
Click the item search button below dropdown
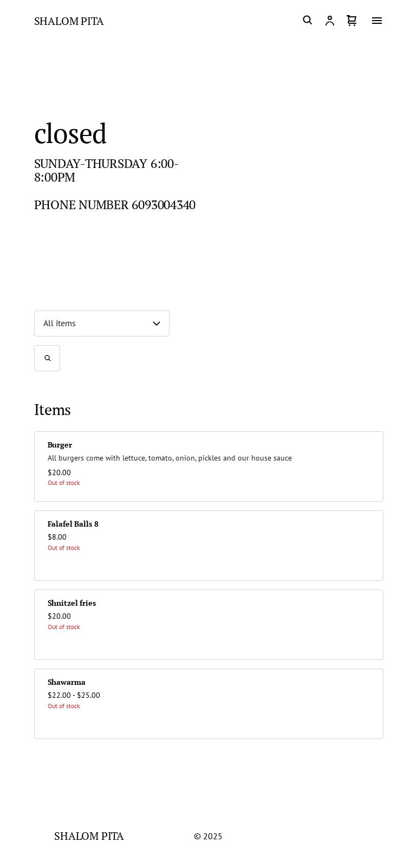pos(47,358)
